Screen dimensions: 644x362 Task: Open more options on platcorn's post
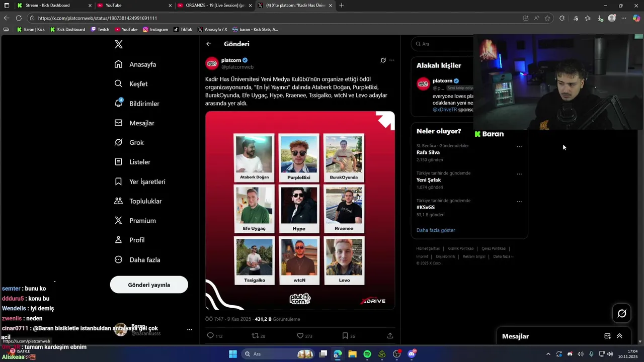(x=392, y=60)
